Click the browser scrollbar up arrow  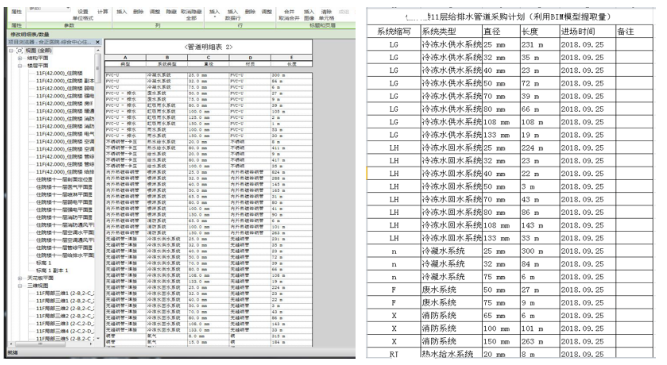tap(98, 50)
